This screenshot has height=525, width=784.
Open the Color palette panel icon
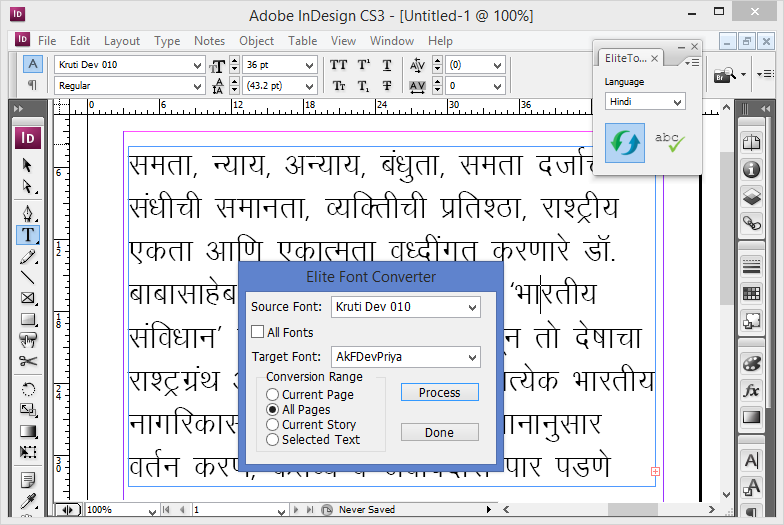[751, 364]
